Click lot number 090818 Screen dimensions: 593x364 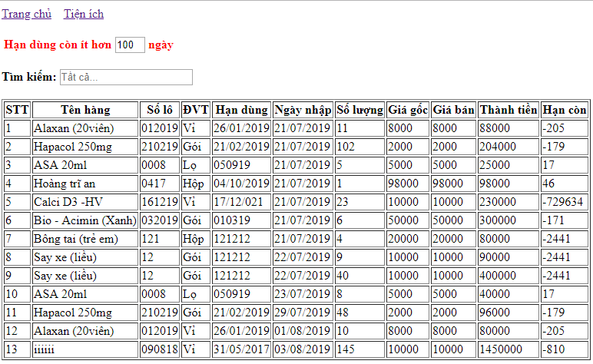[160, 349]
